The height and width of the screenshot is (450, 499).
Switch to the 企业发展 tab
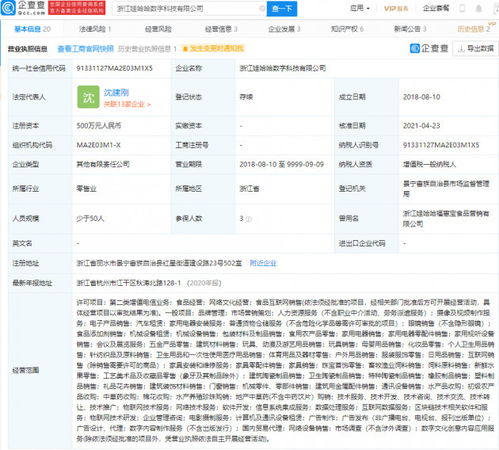[x=284, y=29]
